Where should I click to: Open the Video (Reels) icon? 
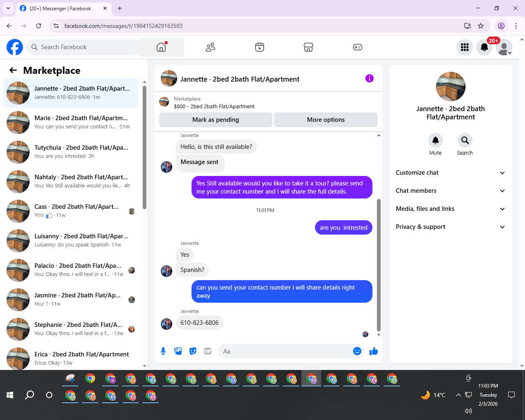point(260,47)
